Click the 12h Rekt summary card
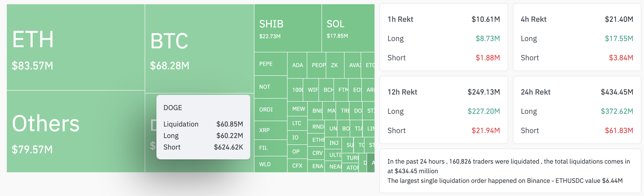The width and height of the screenshot is (644, 196). tap(443, 110)
